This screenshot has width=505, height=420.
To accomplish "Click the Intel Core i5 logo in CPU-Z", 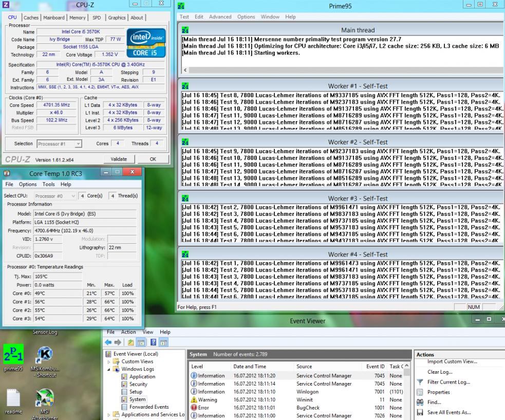I will click(x=146, y=43).
